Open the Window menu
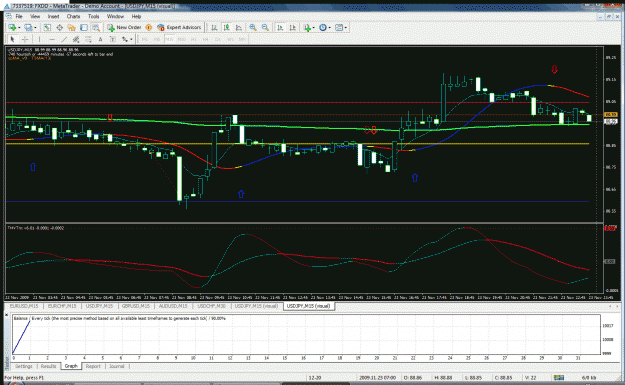625x385 pixels. point(115,16)
